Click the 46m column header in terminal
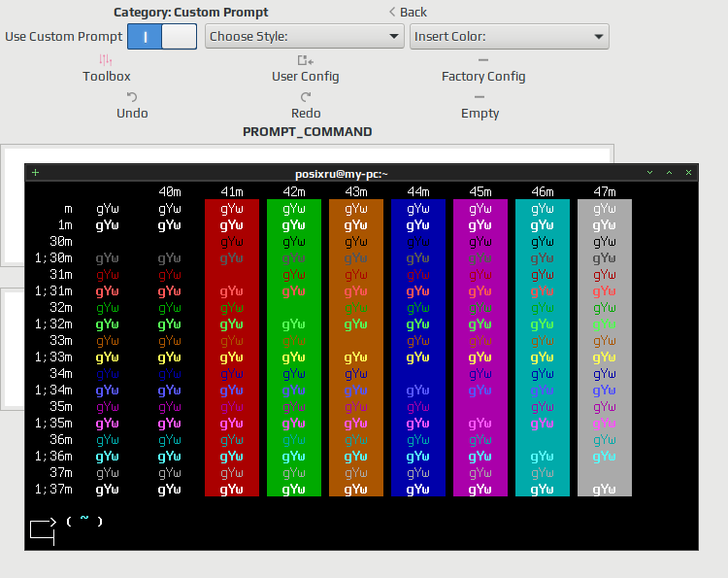This screenshot has width=728, height=578. coord(543,192)
